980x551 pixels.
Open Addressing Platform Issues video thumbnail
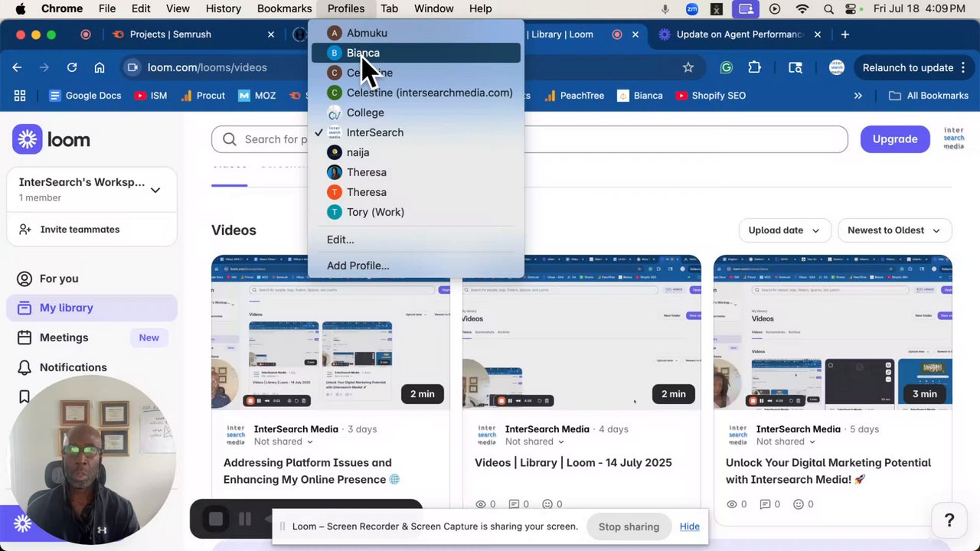tap(331, 333)
